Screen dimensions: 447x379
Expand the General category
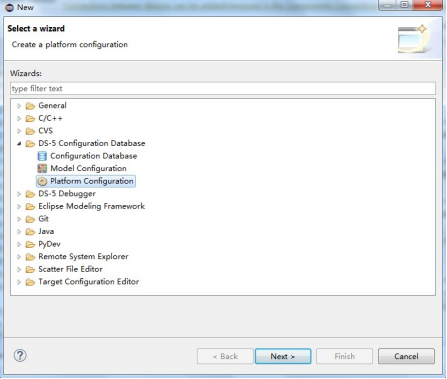[x=19, y=106]
